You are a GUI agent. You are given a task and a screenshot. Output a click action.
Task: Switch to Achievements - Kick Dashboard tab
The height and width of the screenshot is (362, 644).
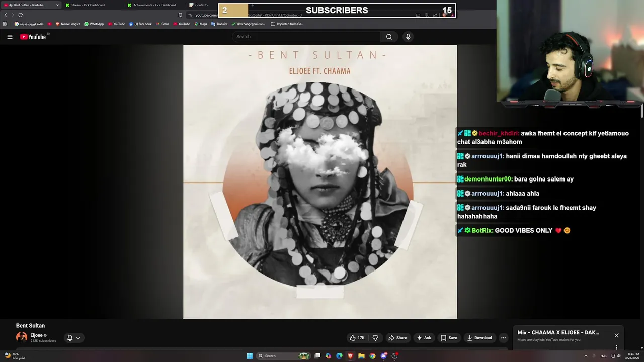click(154, 5)
